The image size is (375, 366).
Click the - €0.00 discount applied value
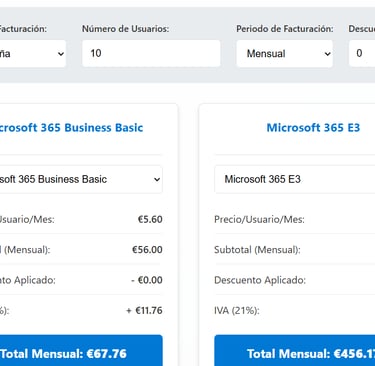147,280
